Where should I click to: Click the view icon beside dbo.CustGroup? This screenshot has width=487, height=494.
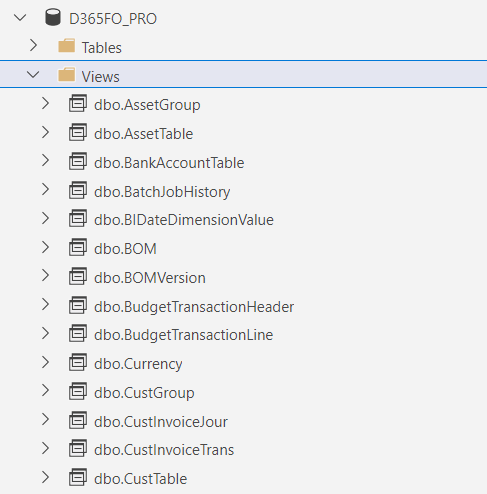tap(78, 391)
